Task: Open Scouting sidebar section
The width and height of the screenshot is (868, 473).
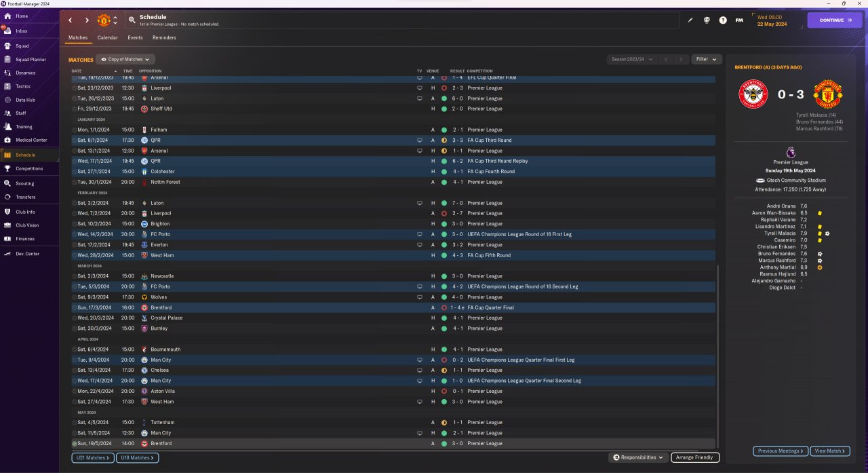Action: pos(25,183)
